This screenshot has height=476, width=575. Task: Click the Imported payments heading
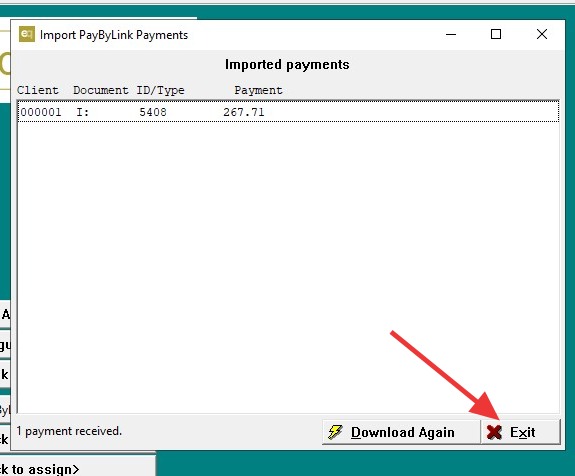[x=287, y=65]
